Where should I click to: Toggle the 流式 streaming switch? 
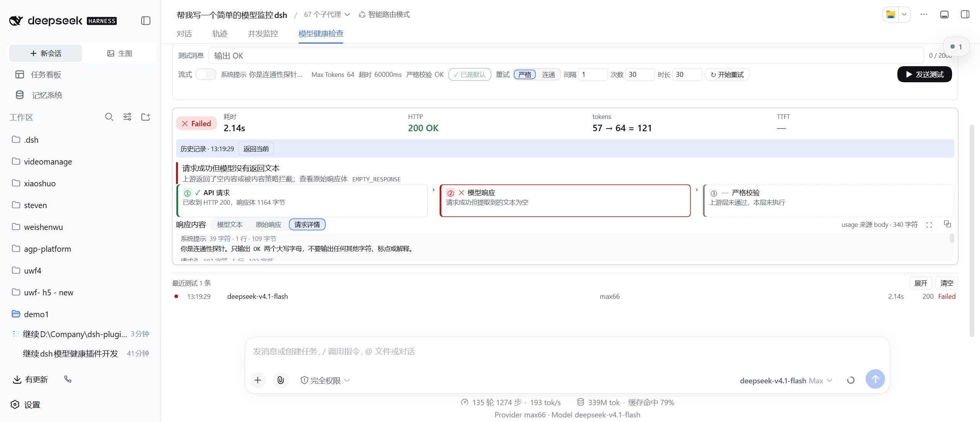coord(206,75)
